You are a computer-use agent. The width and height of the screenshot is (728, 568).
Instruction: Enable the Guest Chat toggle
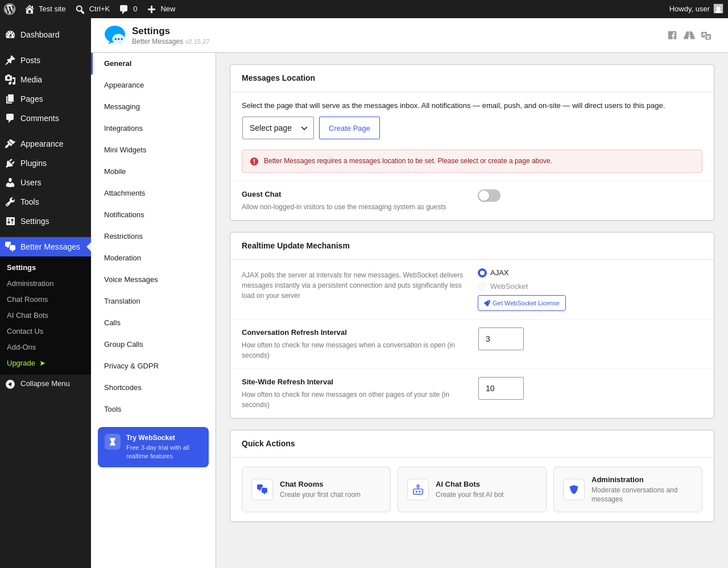(489, 196)
